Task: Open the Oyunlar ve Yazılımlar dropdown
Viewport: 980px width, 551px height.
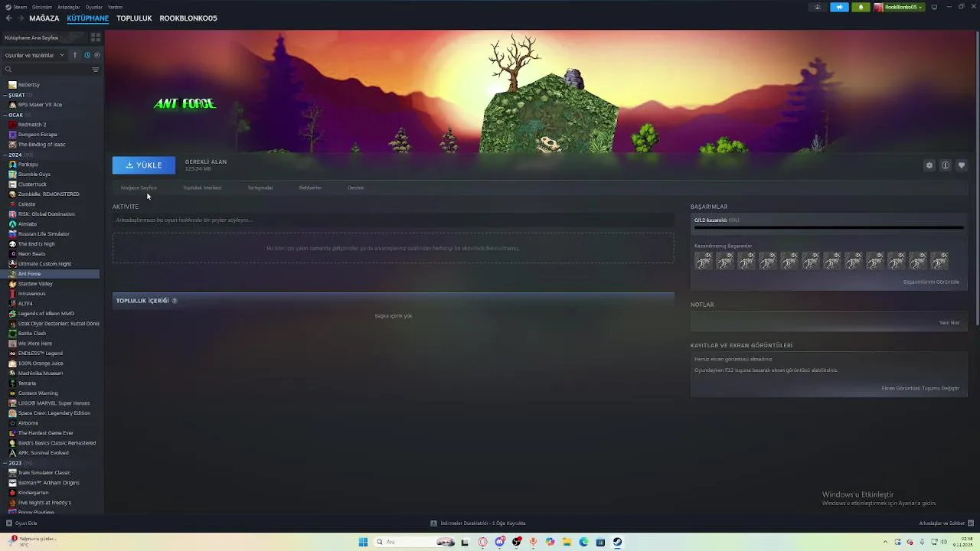Action: pos(34,55)
